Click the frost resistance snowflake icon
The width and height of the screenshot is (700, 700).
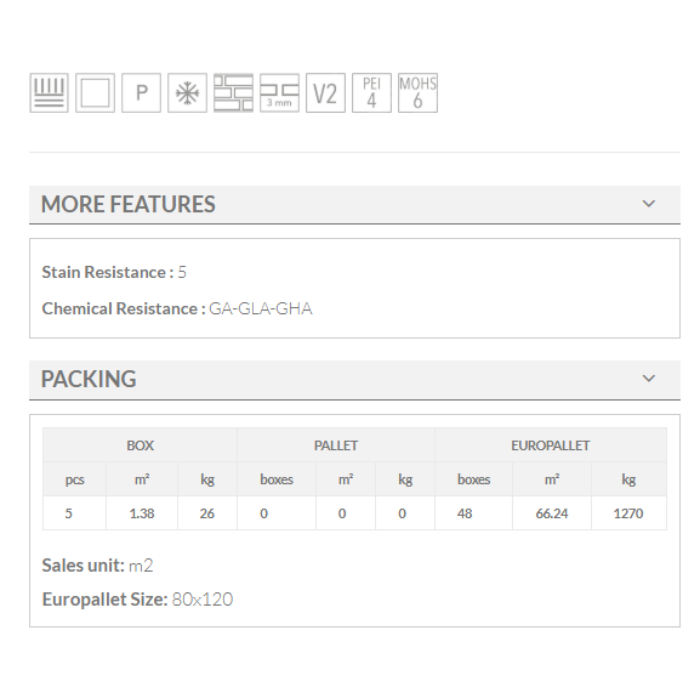pos(187,94)
